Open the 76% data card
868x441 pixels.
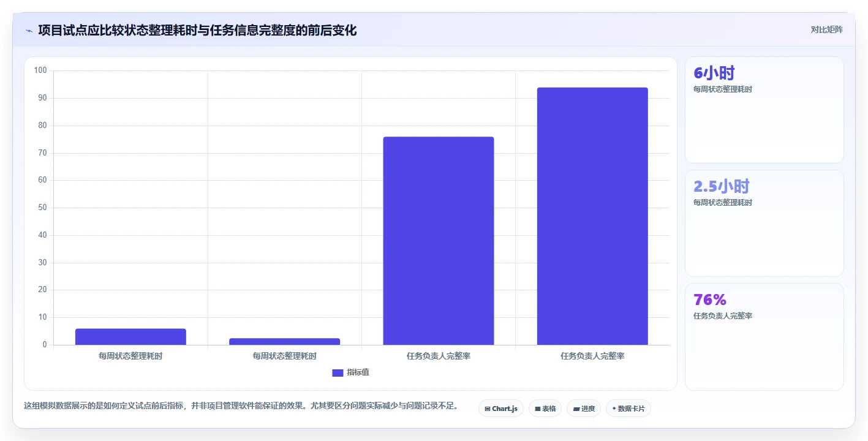pyautogui.click(x=764, y=337)
